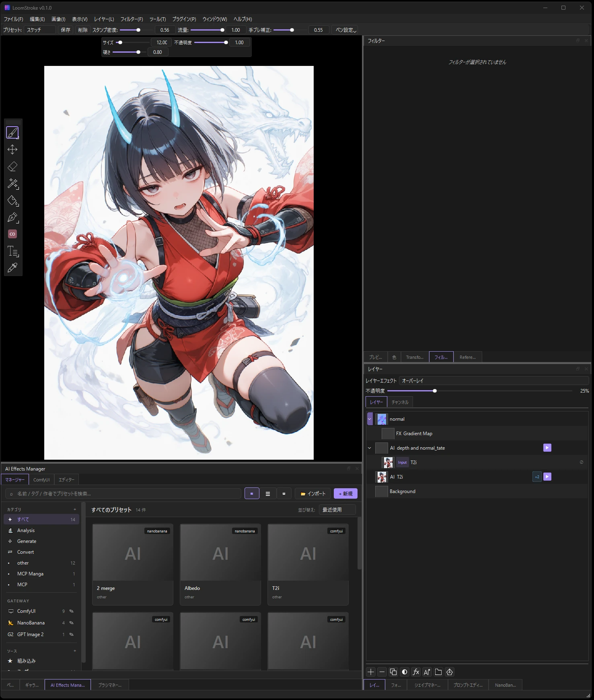594x700 pixels.
Task: Switch to the Channels tab
Action: (400, 402)
